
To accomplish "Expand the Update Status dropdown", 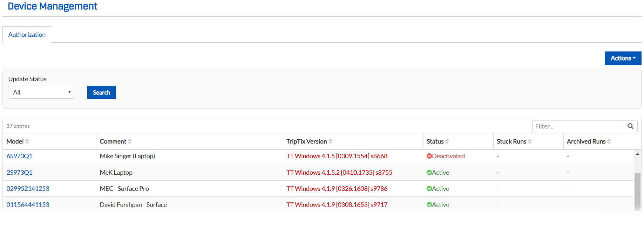I will [41, 92].
